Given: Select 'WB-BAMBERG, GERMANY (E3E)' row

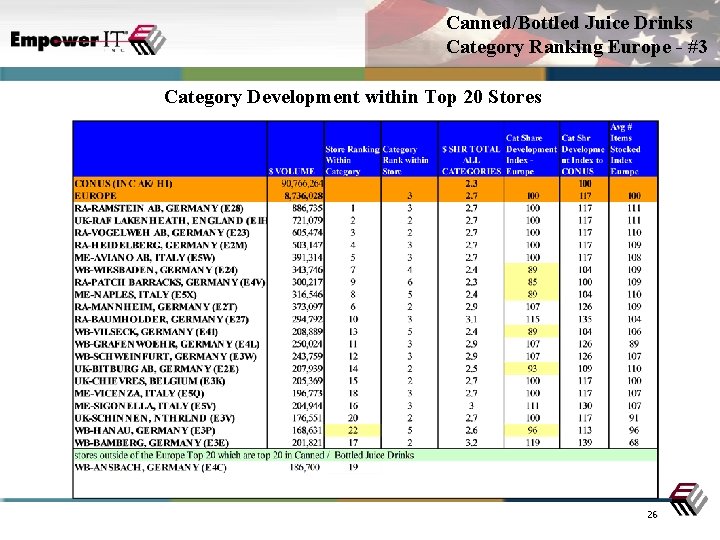Looking at the screenshot, I should 365,443.
